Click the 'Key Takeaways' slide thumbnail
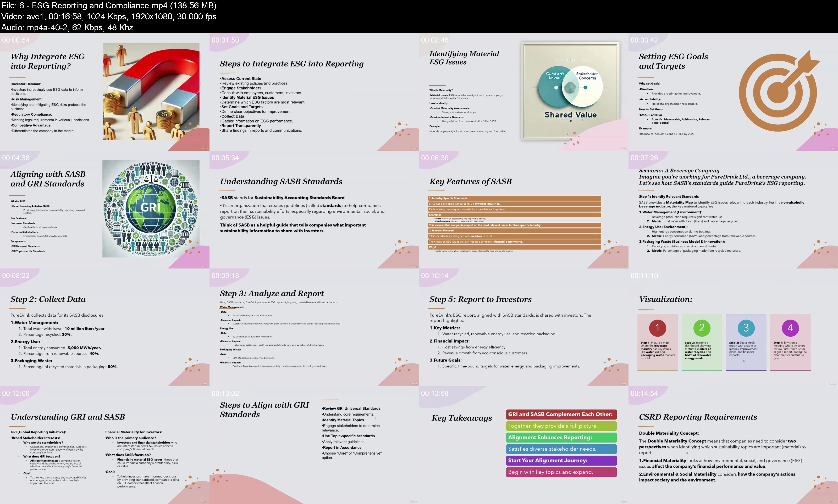This screenshot has width=838, height=504. pyautogui.click(x=524, y=445)
